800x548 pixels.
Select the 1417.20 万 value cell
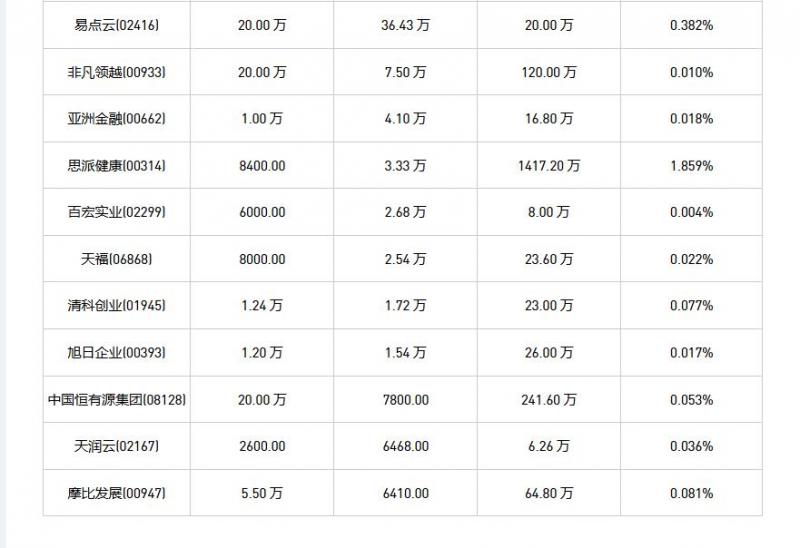[x=549, y=165]
